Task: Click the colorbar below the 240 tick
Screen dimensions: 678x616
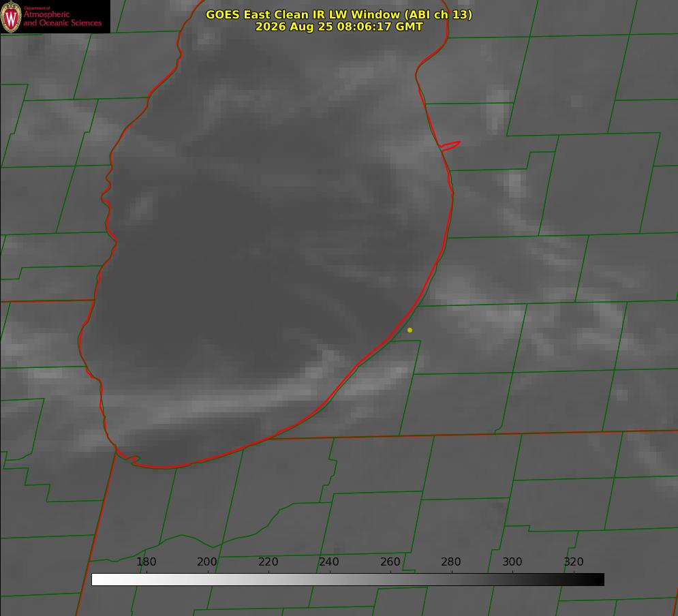Action: point(330,579)
